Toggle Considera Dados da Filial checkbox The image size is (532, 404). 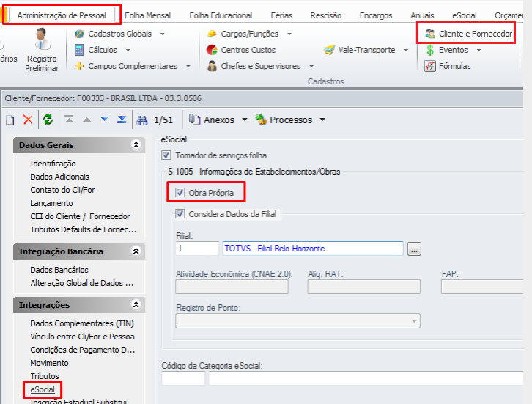(x=180, y=214)
